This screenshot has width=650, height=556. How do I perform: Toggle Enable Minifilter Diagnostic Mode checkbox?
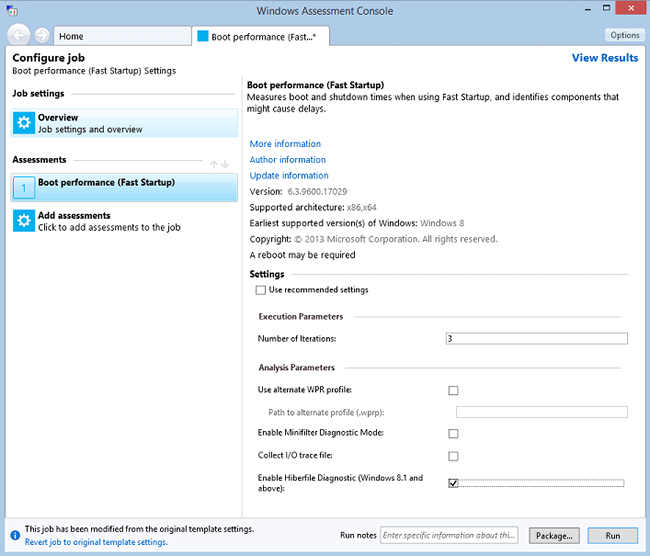[453, 433]
